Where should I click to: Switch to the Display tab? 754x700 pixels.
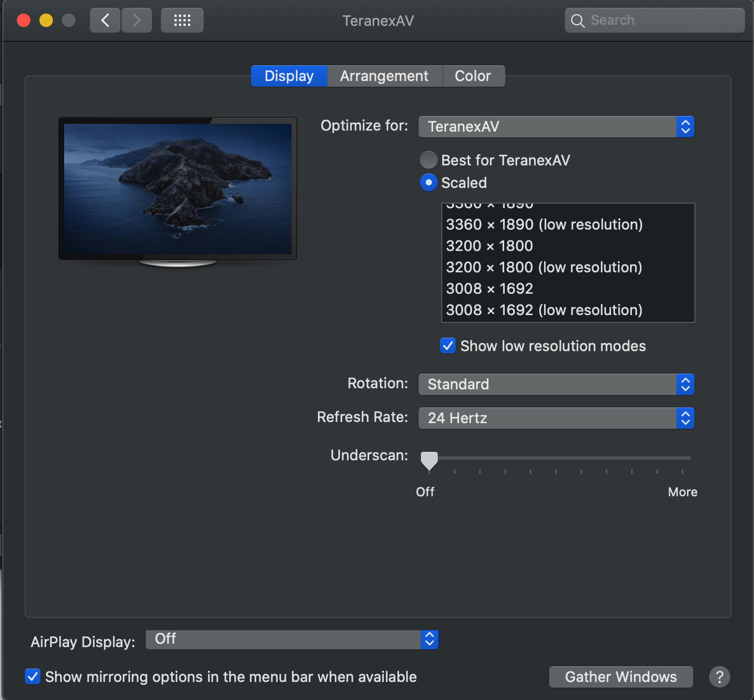coord(289,76)
